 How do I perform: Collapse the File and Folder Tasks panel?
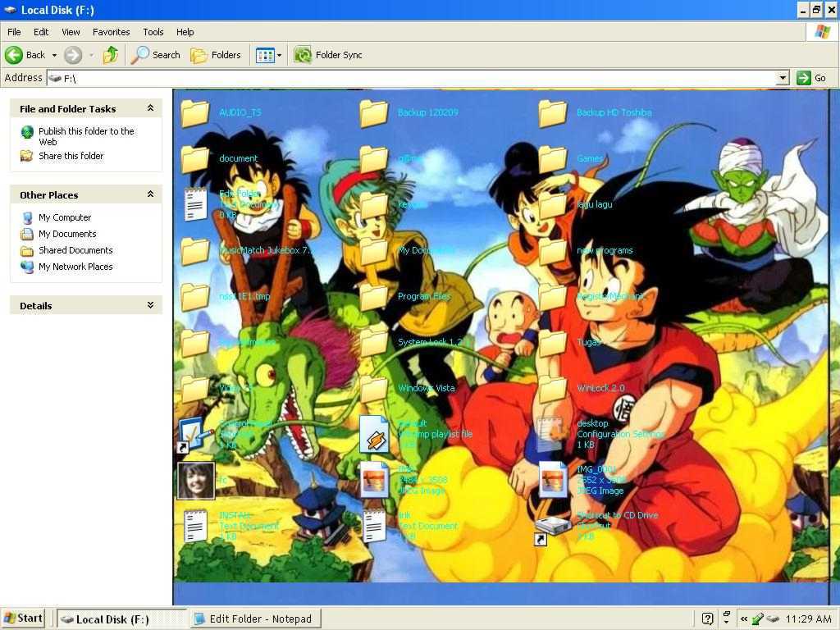[x=151, y=108]
